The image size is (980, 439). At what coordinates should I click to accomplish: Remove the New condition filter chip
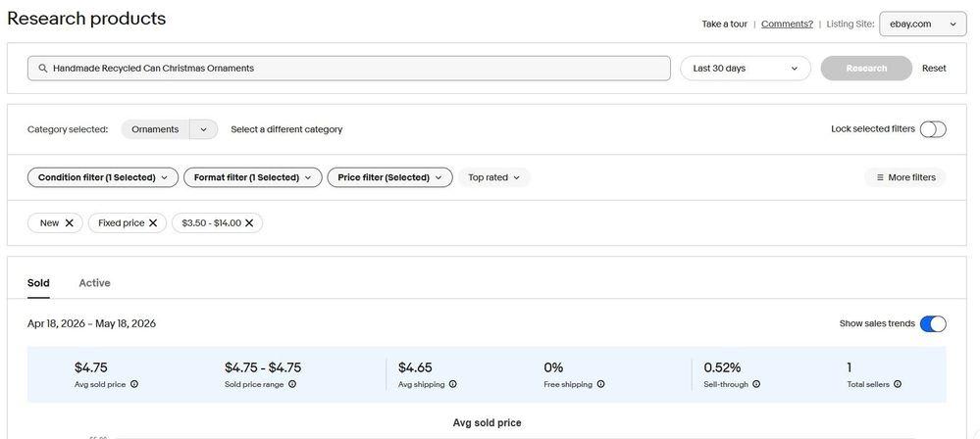[70, 223]
